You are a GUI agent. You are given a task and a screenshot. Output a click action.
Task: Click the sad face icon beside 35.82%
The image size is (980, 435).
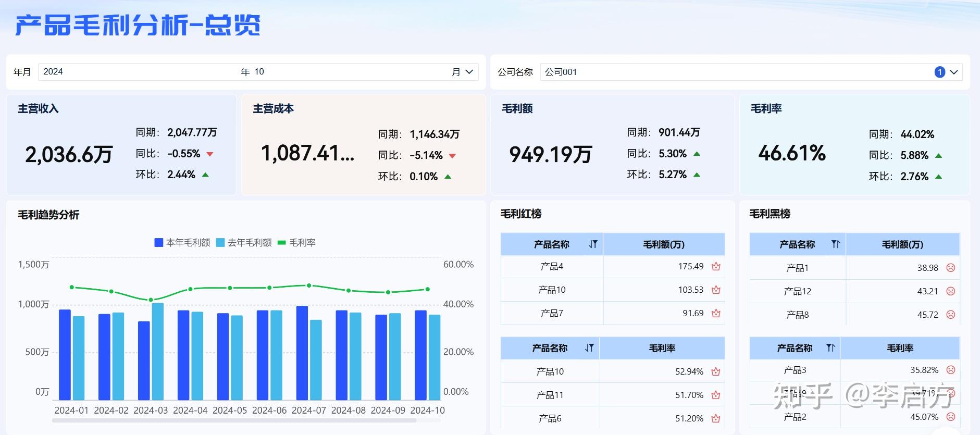950,370
